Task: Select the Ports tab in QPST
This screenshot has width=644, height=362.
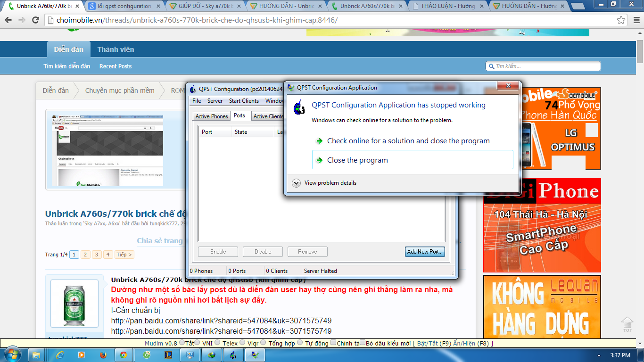Action: pos(239,115)
